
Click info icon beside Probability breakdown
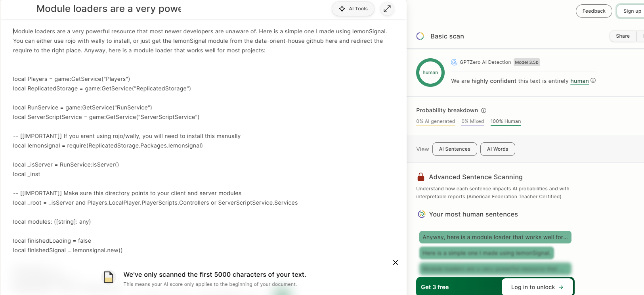pos(483,111)
